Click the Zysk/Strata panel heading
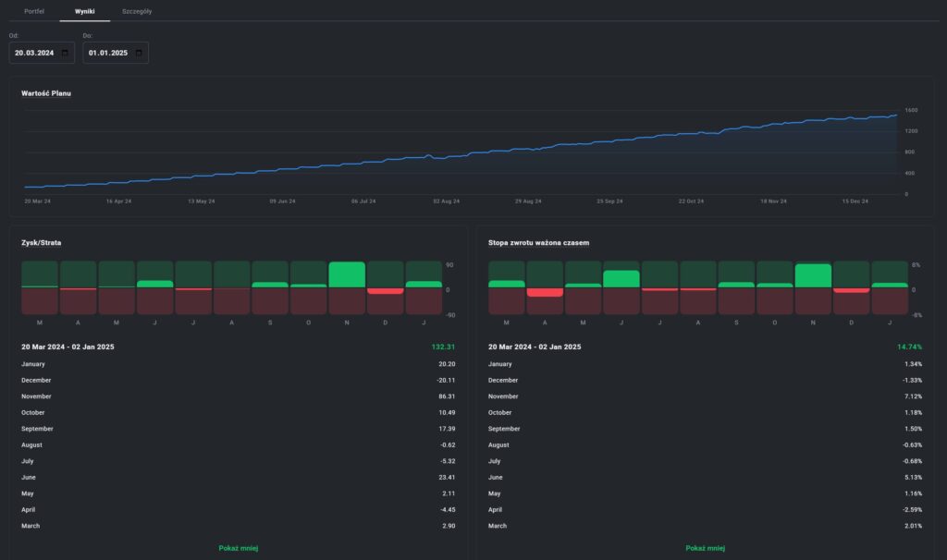947x560 pixels. pos(42,243)
